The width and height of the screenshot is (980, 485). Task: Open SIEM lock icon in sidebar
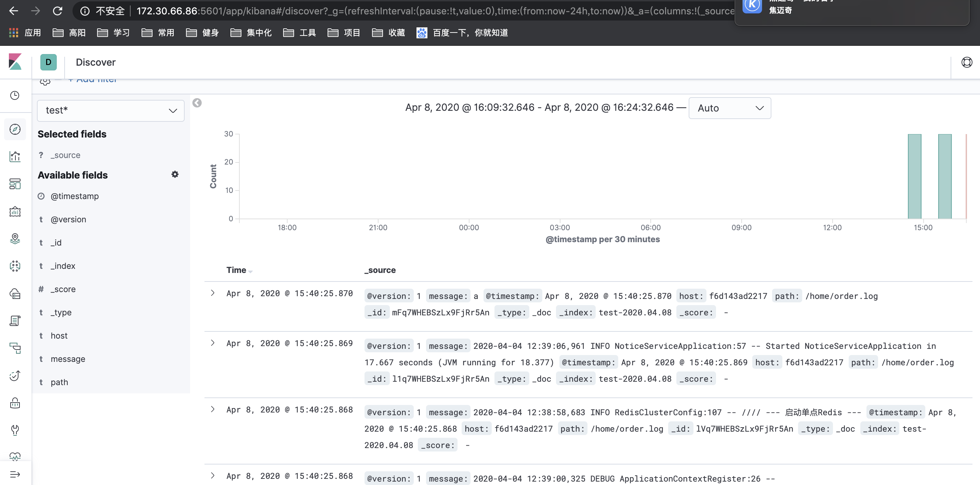15,403
